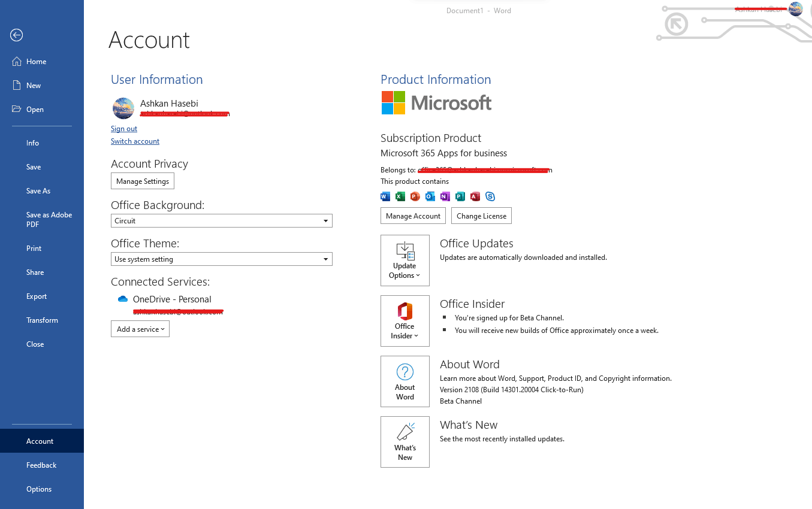812x509 pixels.
Task: Choose Close in the sidebar
Action: (x=42, y=344)
